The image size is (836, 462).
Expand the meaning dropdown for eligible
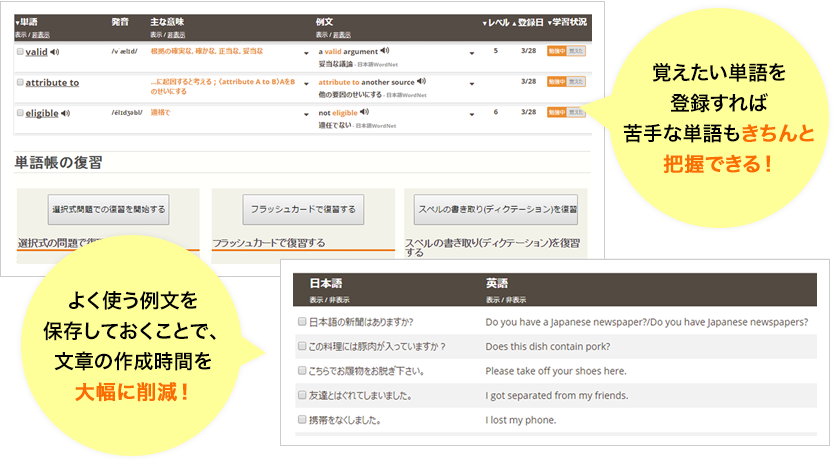[306, 115]
